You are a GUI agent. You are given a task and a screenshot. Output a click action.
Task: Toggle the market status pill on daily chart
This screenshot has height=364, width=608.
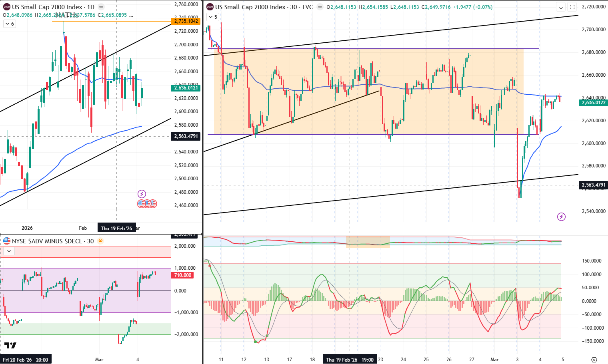tap(101, 7)
